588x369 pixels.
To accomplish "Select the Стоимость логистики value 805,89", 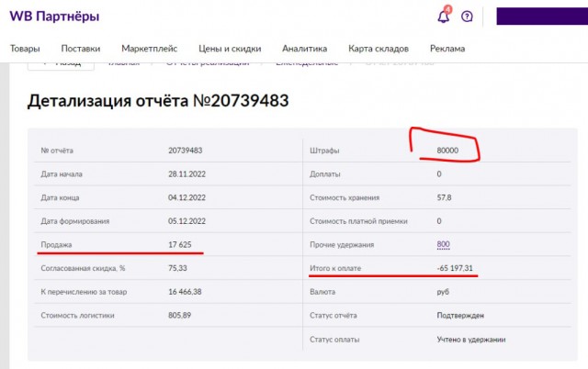I will click(180, 316).
